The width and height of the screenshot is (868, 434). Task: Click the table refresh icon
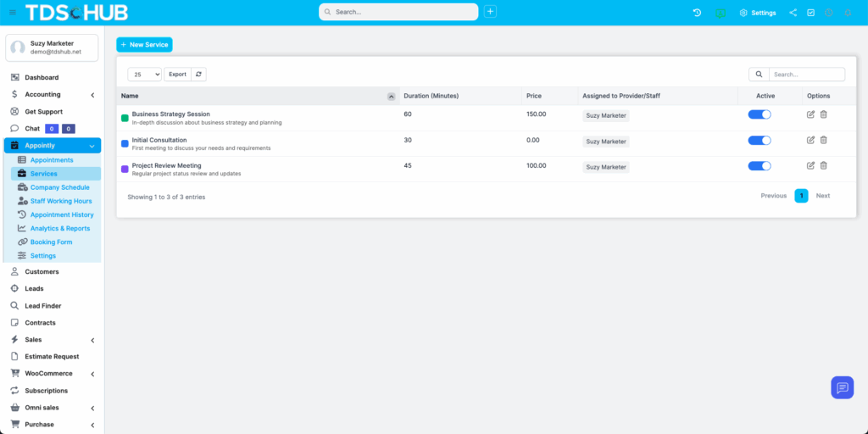coord(199,75)
